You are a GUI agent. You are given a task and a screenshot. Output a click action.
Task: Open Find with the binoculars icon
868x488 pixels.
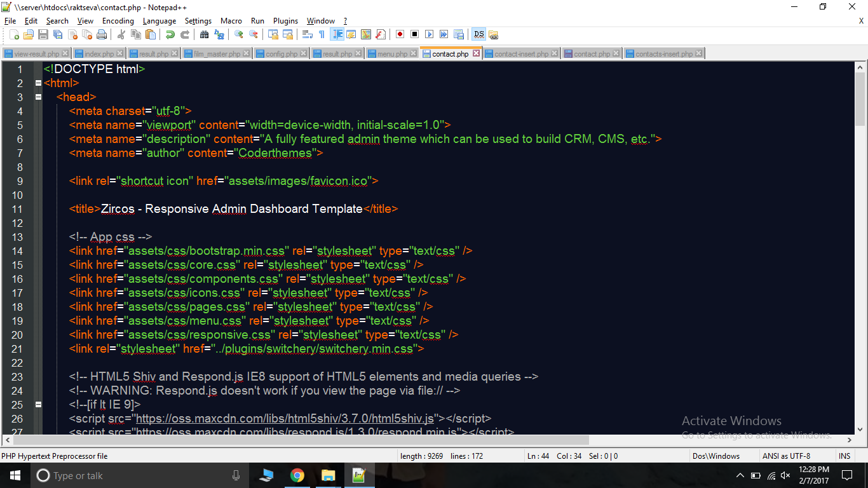(x=205, y=34)
